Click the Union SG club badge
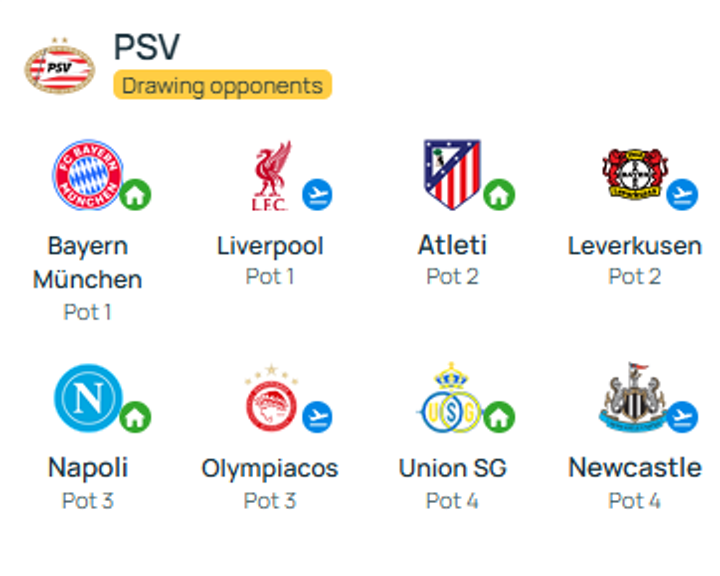 [x=451, y=399]
